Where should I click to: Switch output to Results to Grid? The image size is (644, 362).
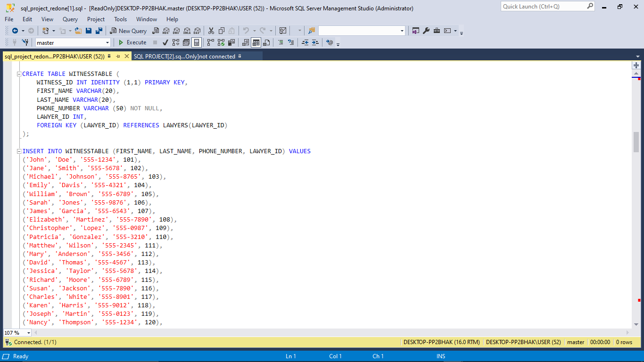click(256, 42)
